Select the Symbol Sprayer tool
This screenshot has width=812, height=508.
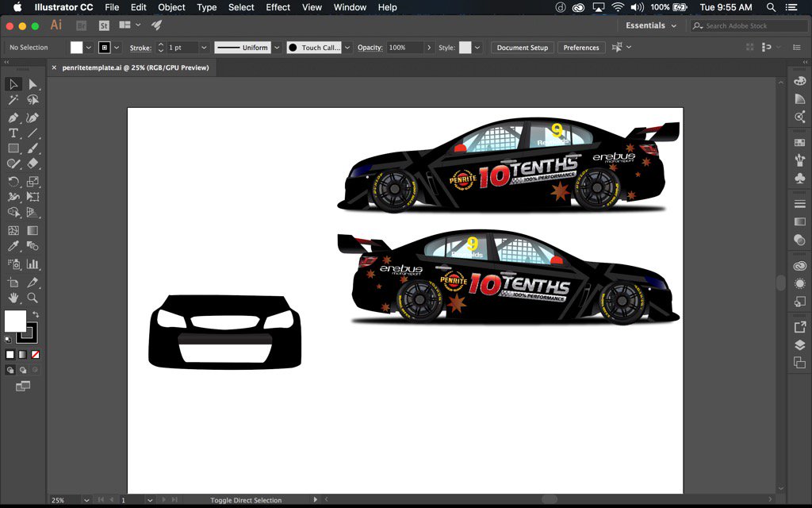tap(13, 264)
